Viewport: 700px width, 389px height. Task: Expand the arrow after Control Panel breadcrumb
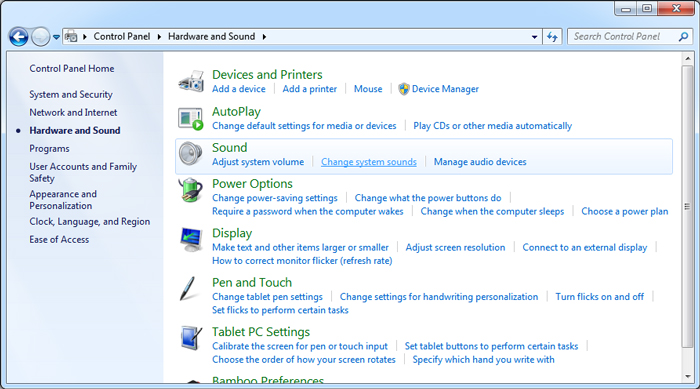159,37
